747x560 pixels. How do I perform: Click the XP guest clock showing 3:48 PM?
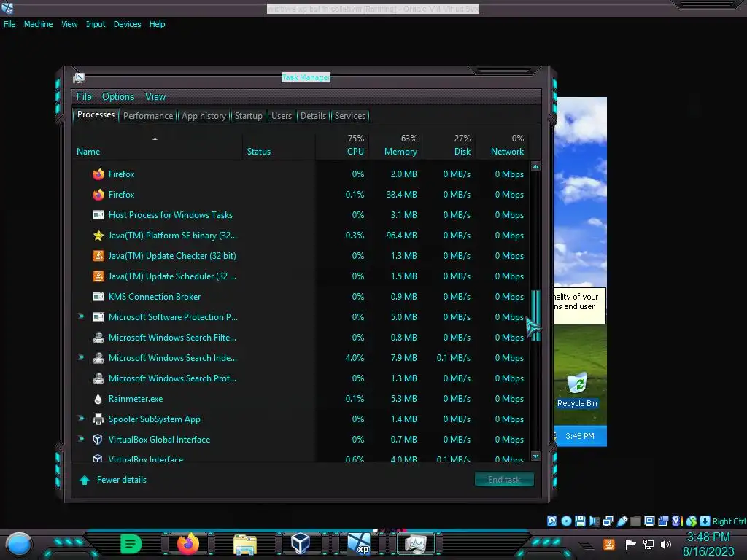pyautogui.click(x=580, y=436)
